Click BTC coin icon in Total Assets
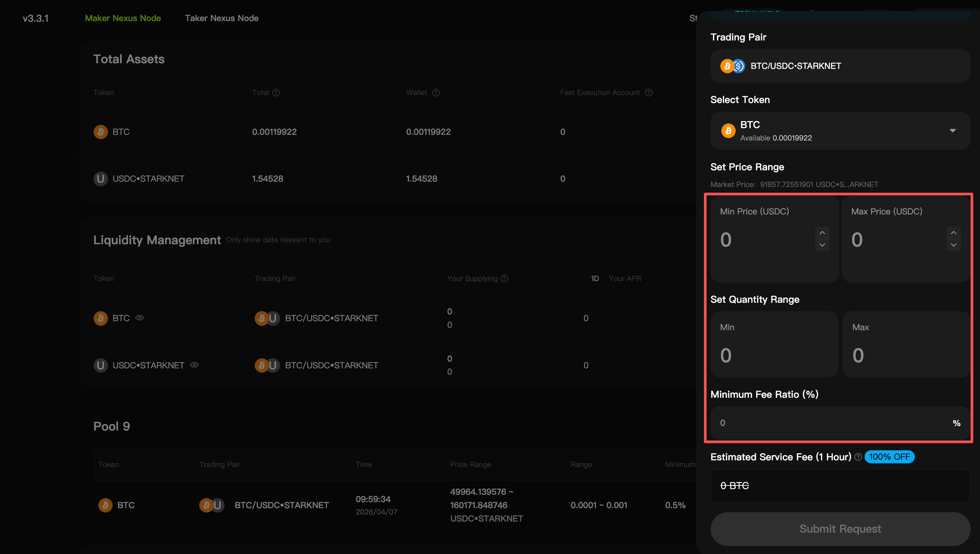Image resolution: width=980 pixels, height=554 pixels. 100,132
